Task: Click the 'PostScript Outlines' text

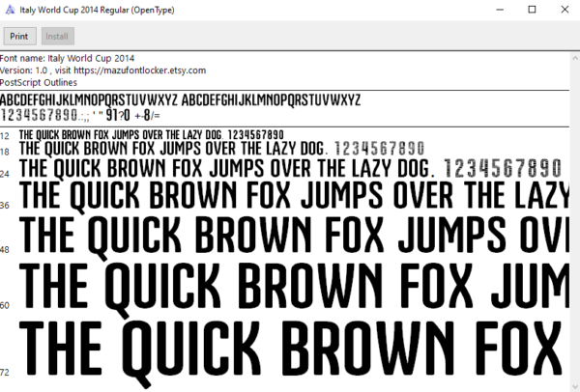Action: coord(39,82)
